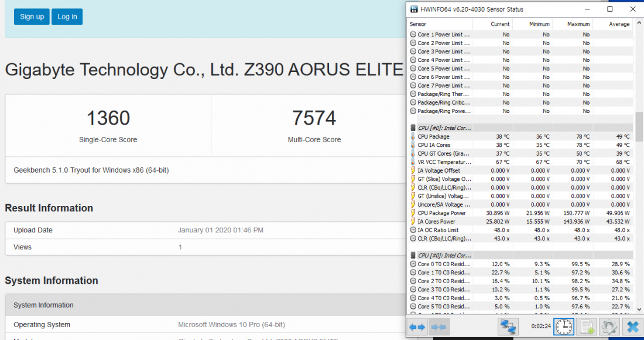Click CPU Package thermometer icon
Screen dimensions: 644x340
click(x=413, y=136)
